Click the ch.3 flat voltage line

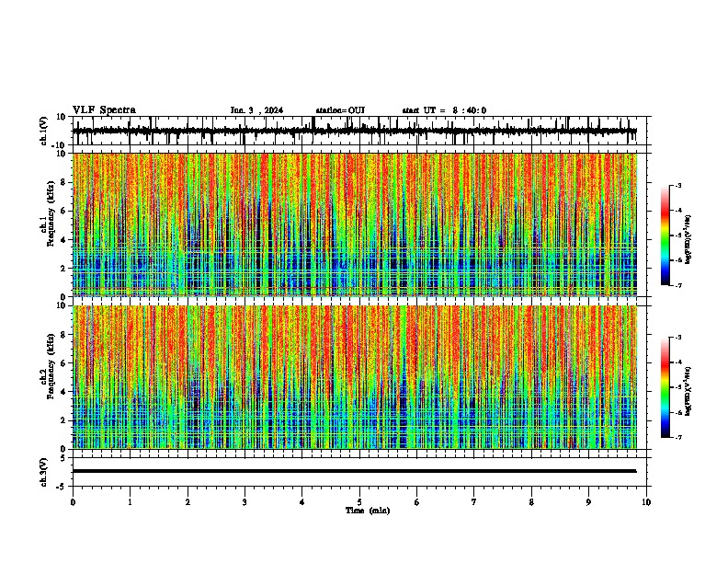pos(355,471)
